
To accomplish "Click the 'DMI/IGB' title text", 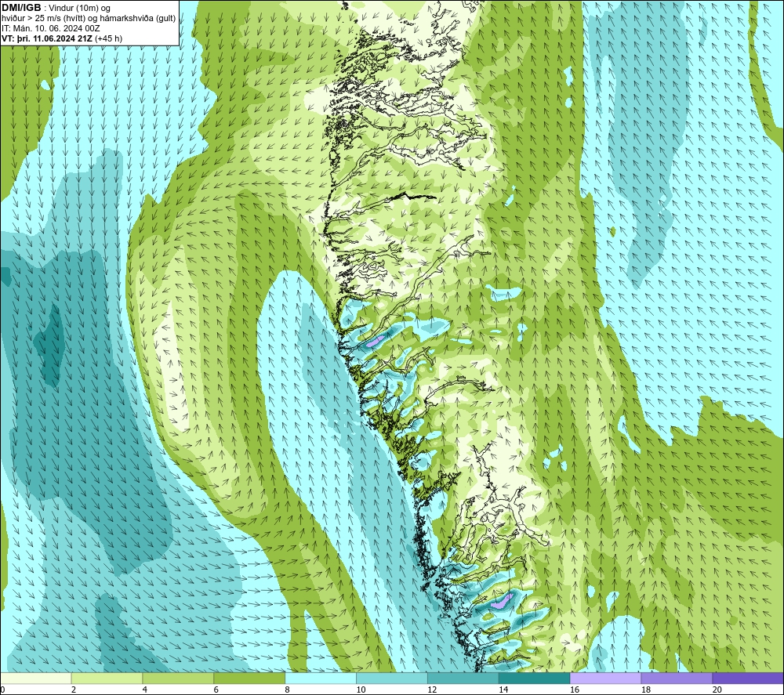I will click(x=21, y=8).
